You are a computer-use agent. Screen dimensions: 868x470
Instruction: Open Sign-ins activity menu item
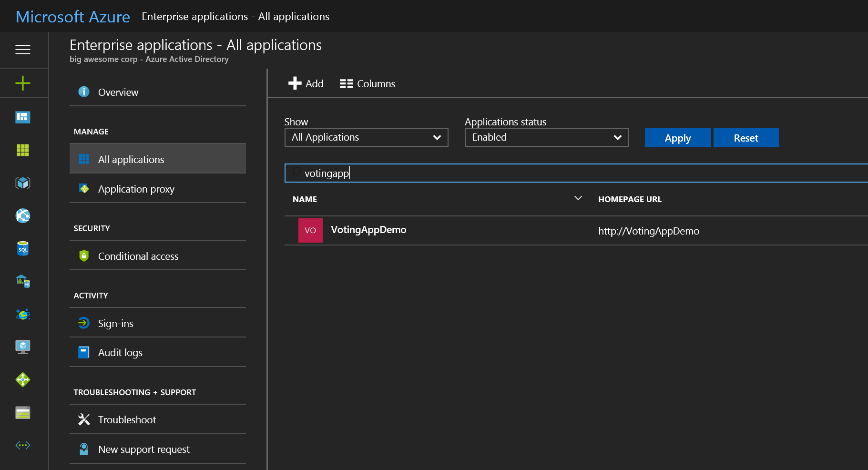tap(158, 323)
